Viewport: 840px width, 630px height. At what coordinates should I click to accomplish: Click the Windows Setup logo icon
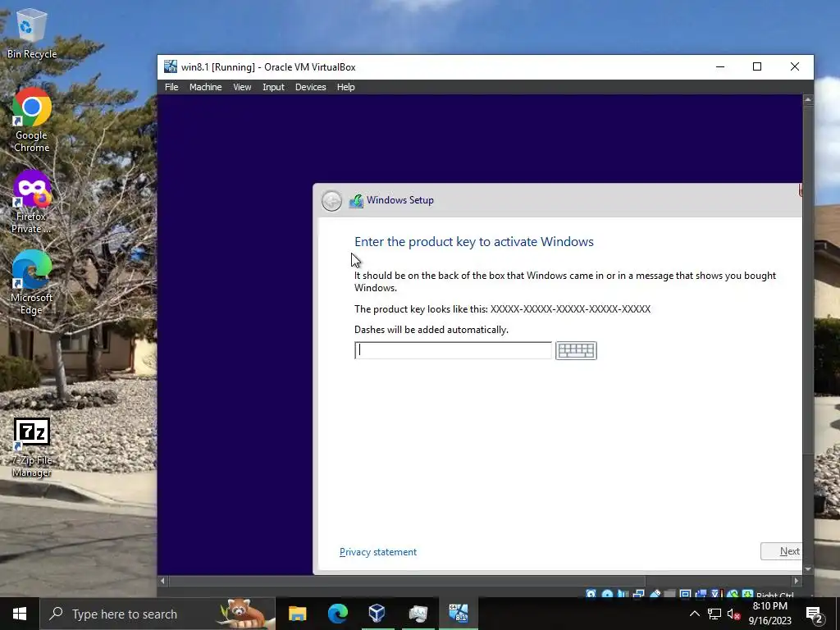point(356,201)
